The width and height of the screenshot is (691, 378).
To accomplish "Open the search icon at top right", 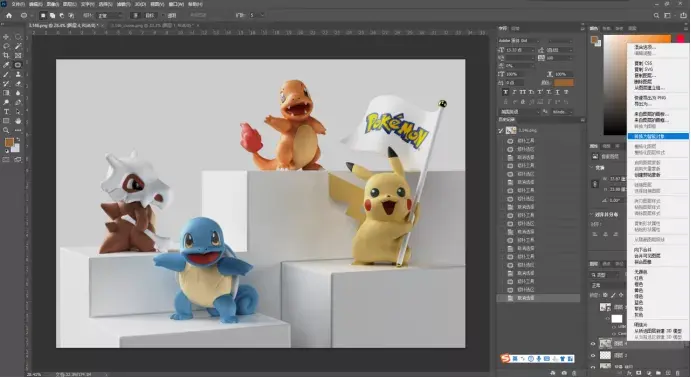I will (x=656, y=15).
